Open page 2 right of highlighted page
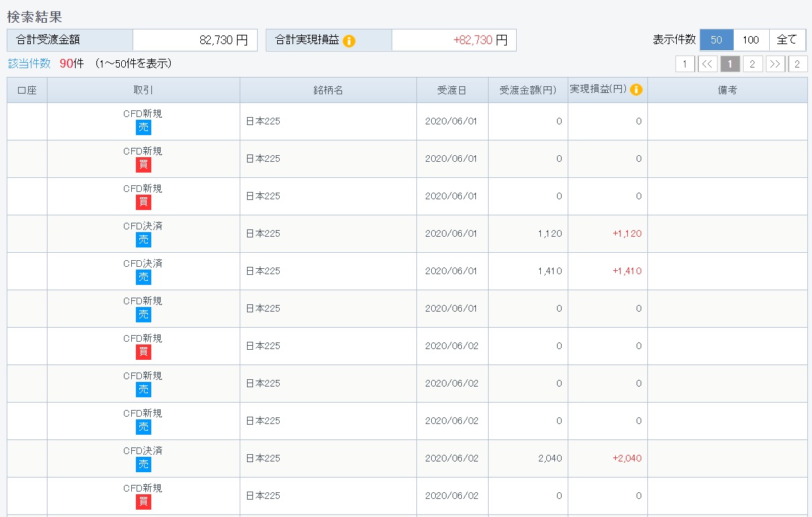This screenshot has width=812, height=517. click(752, 64)
